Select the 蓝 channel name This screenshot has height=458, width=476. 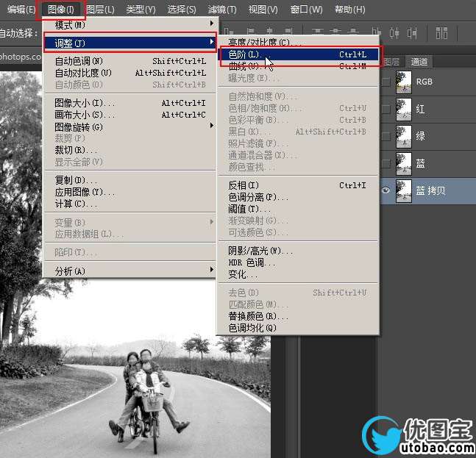[x=420, y=164]
